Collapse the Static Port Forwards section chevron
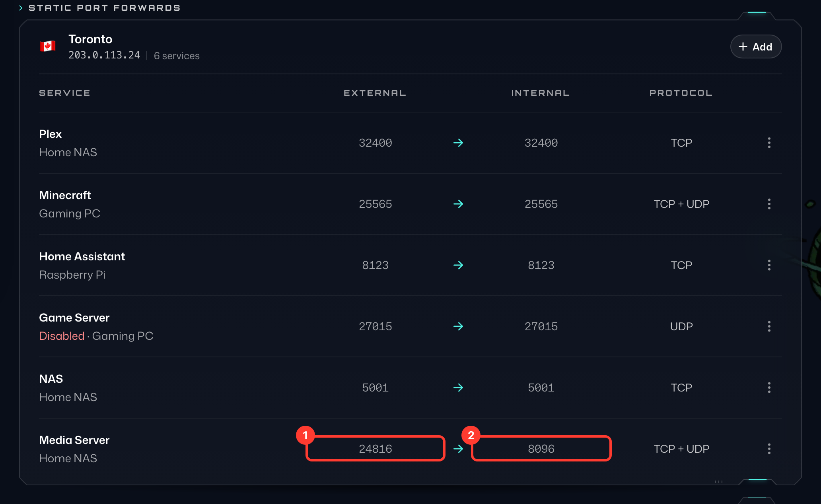This screenshot has height=504, width=821. click(21, 8)
